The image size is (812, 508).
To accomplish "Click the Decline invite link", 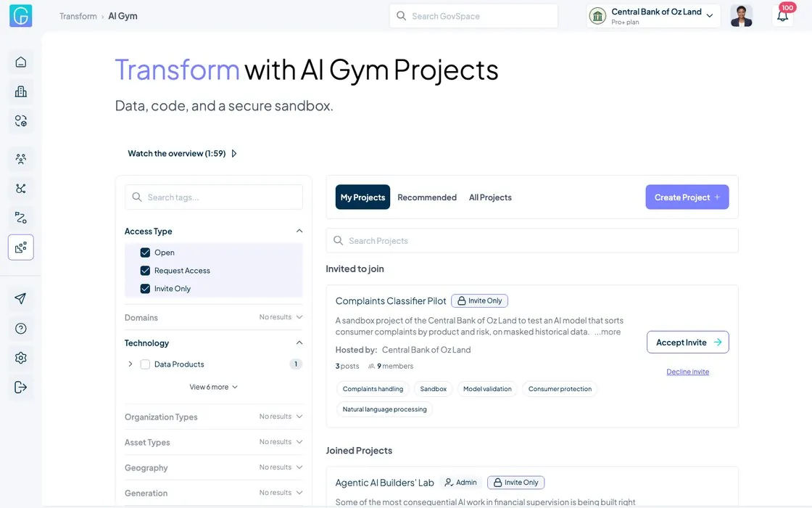I will click(688, 372).
